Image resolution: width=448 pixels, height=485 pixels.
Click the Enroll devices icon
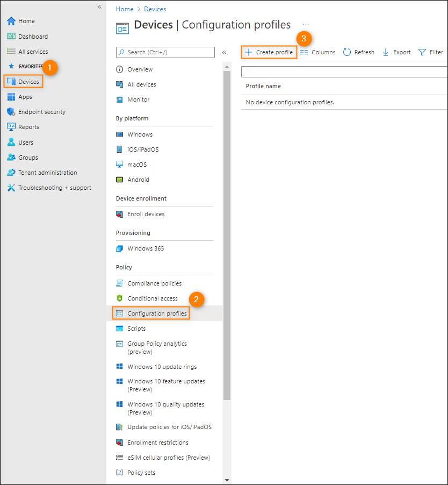(x=119, y=214)
